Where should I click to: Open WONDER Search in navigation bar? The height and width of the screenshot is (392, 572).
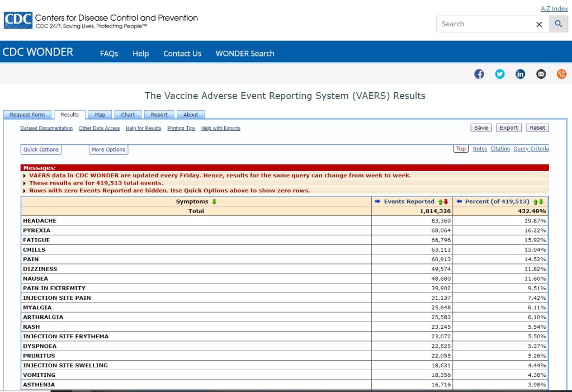(245, 54)
